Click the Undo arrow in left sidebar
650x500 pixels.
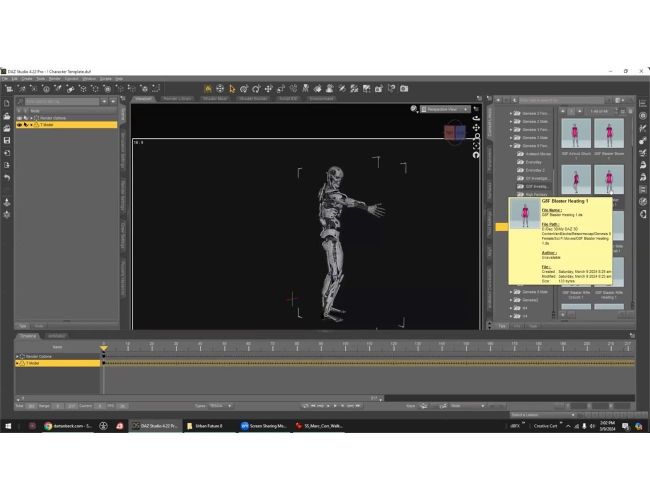(7, 178)
